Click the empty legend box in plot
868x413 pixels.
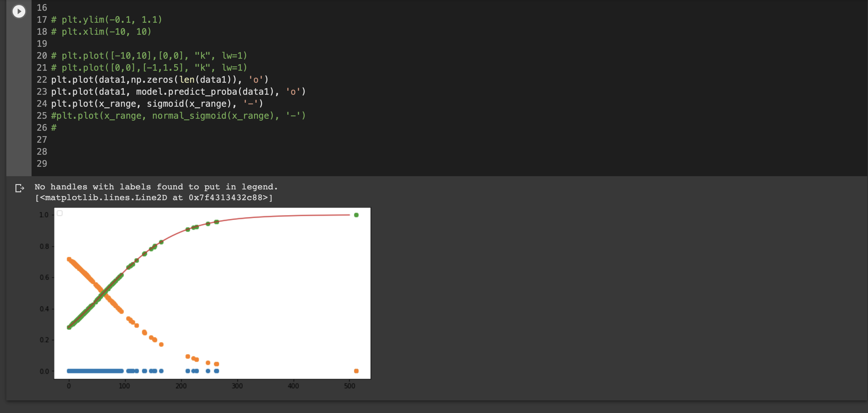pyautogui.click(x=60, y=213)
